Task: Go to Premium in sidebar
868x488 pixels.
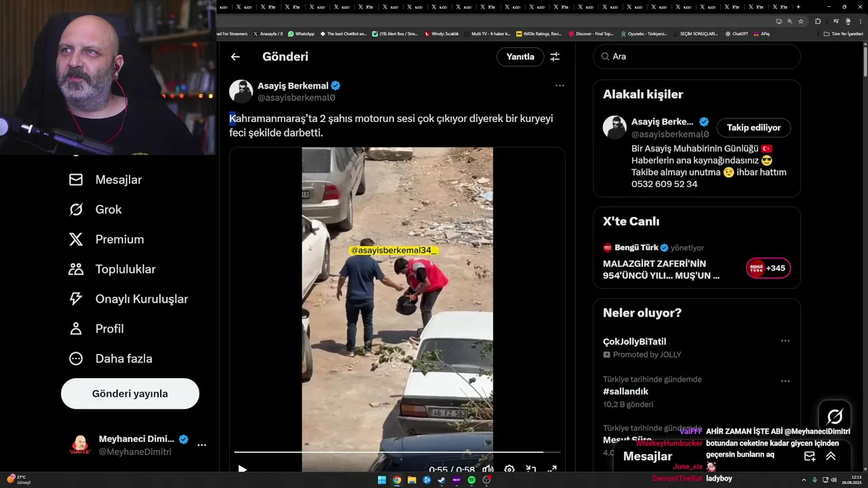Action: click(106, 239)
